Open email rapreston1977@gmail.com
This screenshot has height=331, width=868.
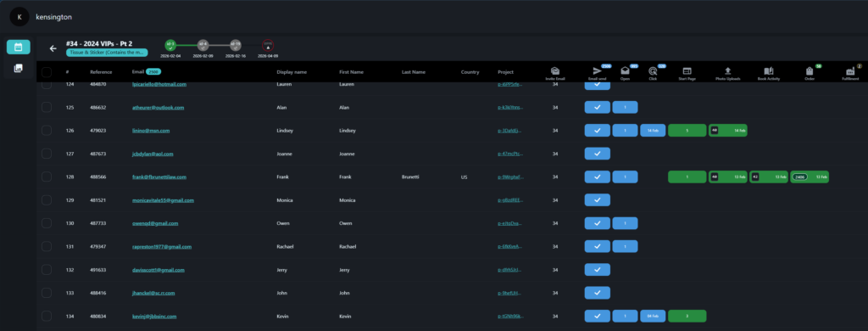(162, 247)
